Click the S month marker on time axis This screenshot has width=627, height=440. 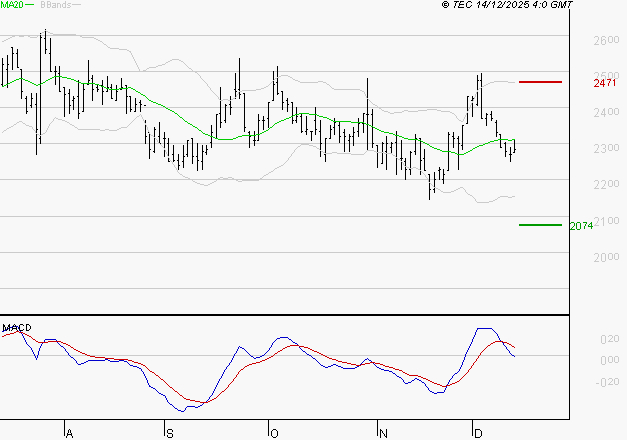coord(170,433)
